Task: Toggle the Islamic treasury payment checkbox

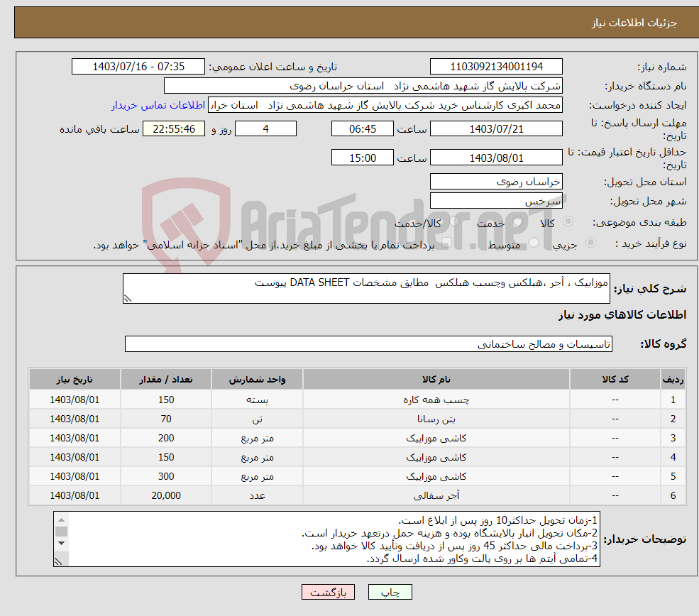Action: (446, 243)
